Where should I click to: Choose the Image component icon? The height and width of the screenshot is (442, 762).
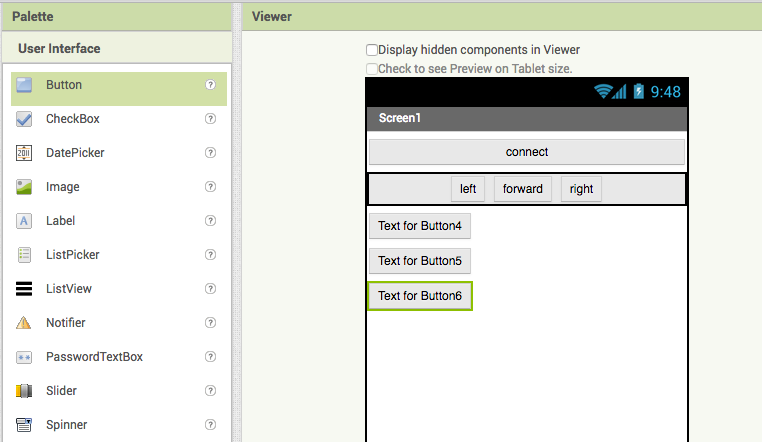coord(25,187)
